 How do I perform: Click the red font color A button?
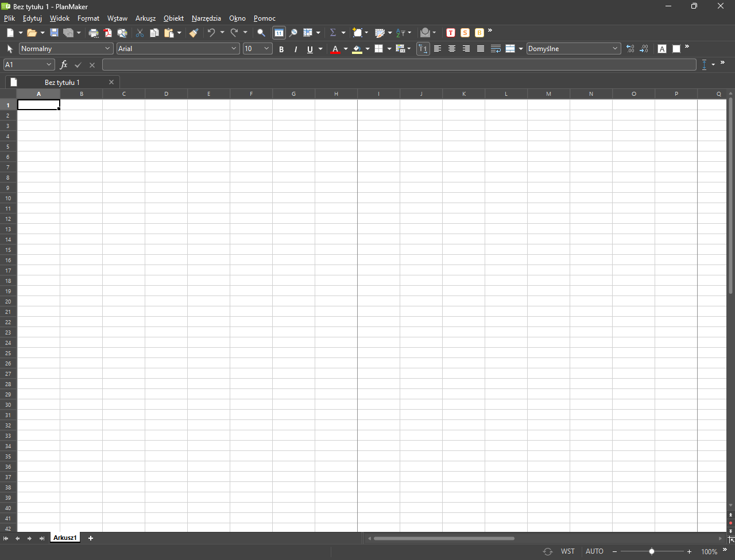coord(336,49)
